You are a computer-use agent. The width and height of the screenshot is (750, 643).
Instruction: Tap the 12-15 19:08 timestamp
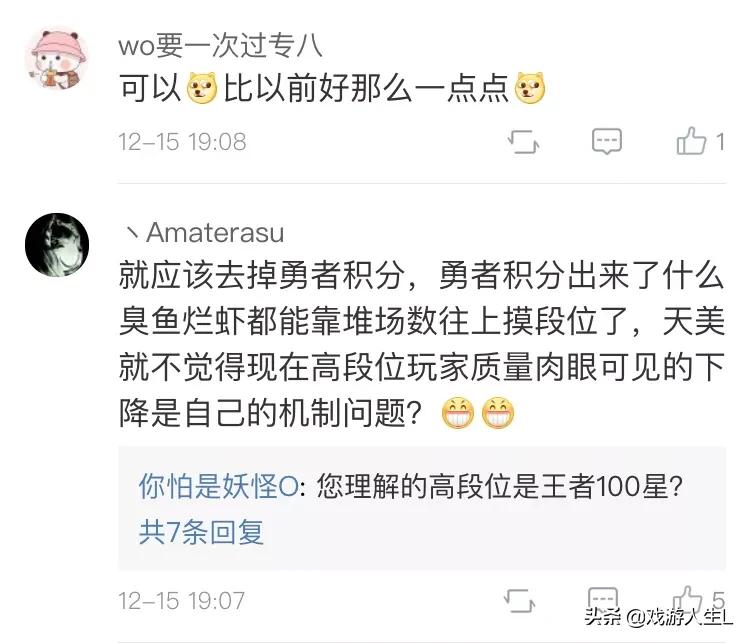[182, 142]
